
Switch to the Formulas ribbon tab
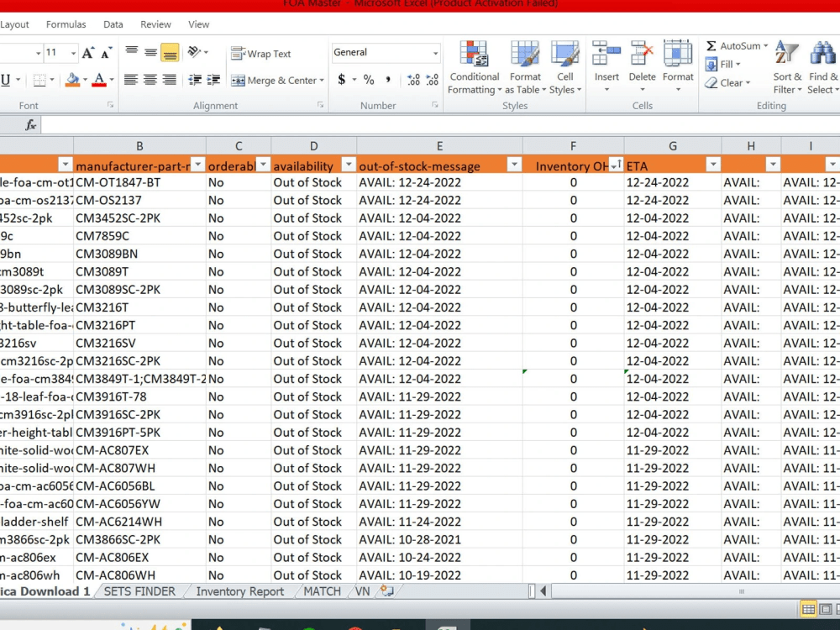(66, 24)
